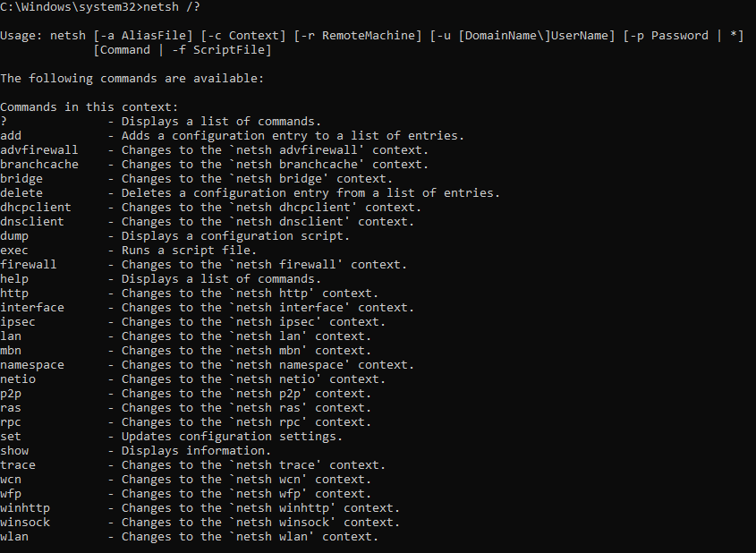
Task: Click the 'advfirewall' command name
Action: coord(39,150)
